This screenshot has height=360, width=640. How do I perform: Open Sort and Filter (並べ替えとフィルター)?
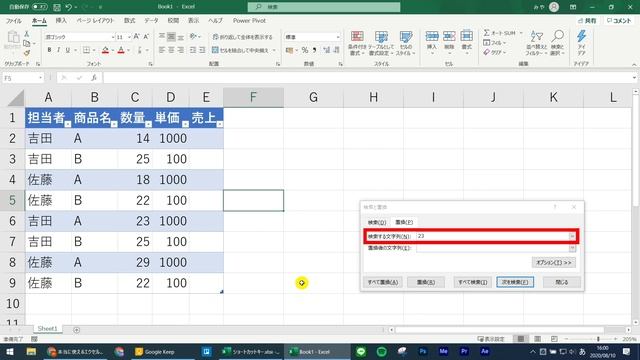pos(536,43)
